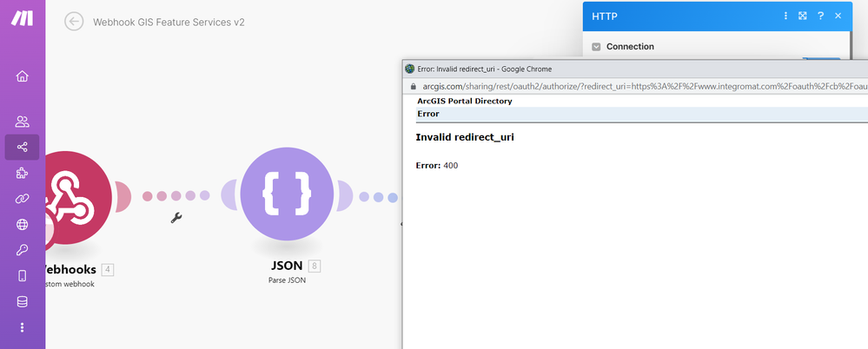Click the wrench filter icon on the route
Image resolution: width=868 pixels, height=349 pixels.
176,218
